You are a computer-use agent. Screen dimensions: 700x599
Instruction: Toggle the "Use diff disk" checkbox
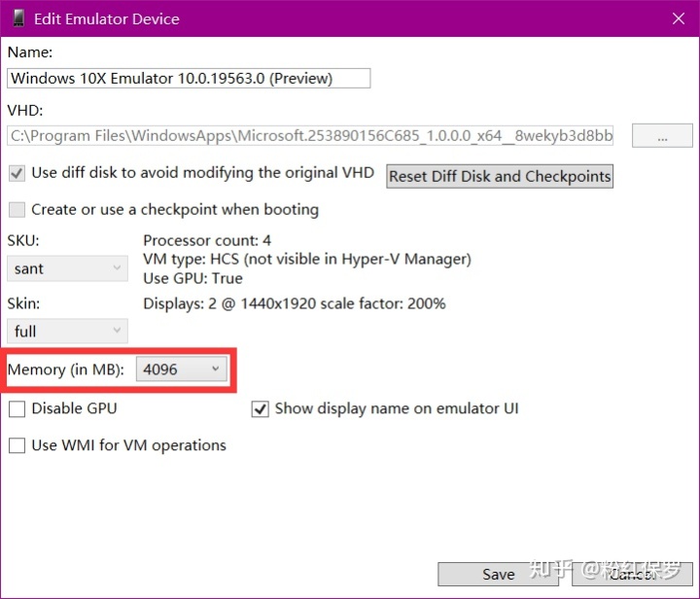(17, 173)
